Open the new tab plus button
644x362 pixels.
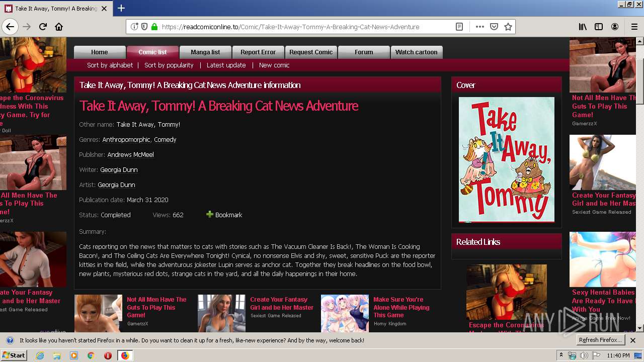pos(121,8)
